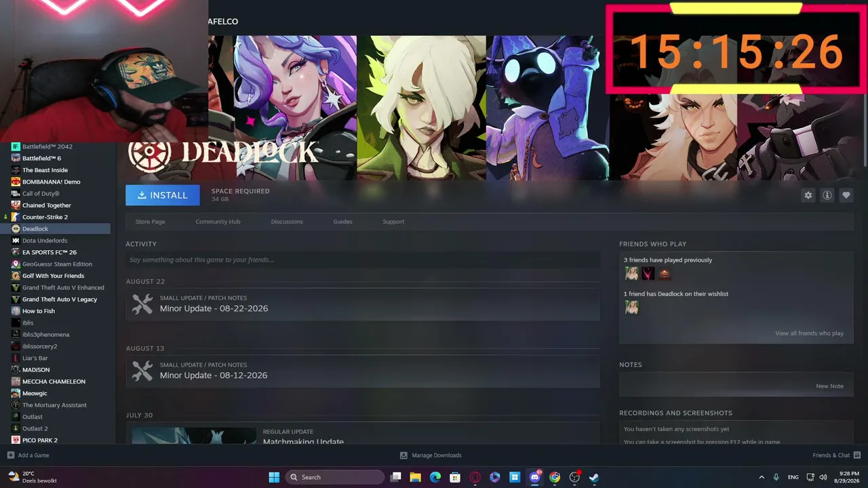Create a New Note
The height and width of the screenshot is (488, 868).
[x=829, y=386]
